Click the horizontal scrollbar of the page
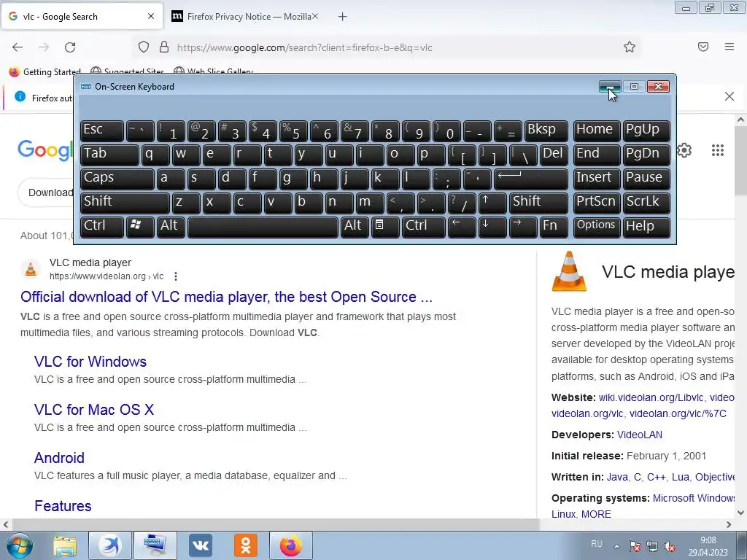The image size is (747, 560). point(275,525)
